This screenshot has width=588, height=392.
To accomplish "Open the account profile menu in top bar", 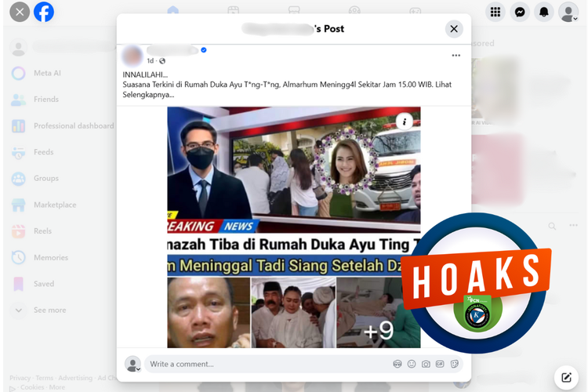I will point(568,12).
